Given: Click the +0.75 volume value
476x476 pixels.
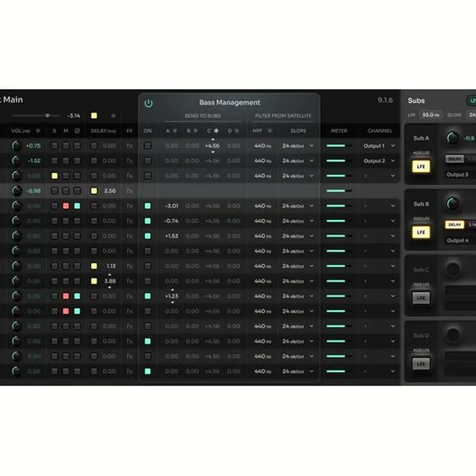Looking at the screenshot, I should 33,145.
